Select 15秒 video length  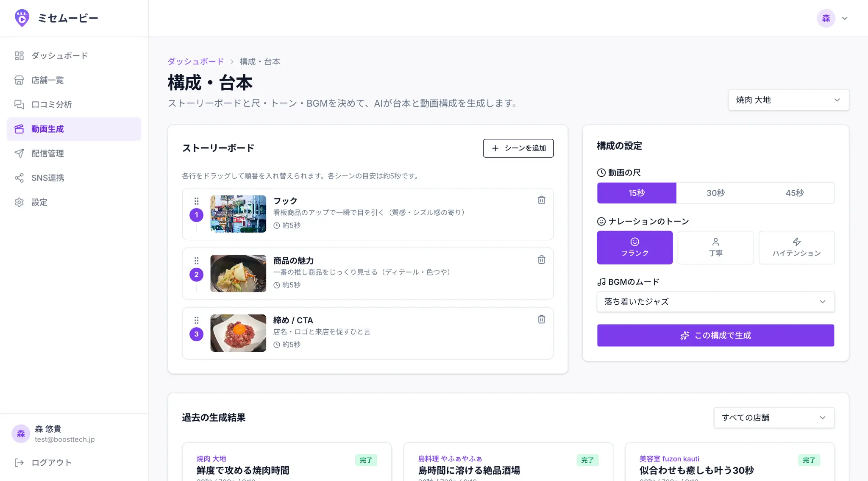(637, 193)
